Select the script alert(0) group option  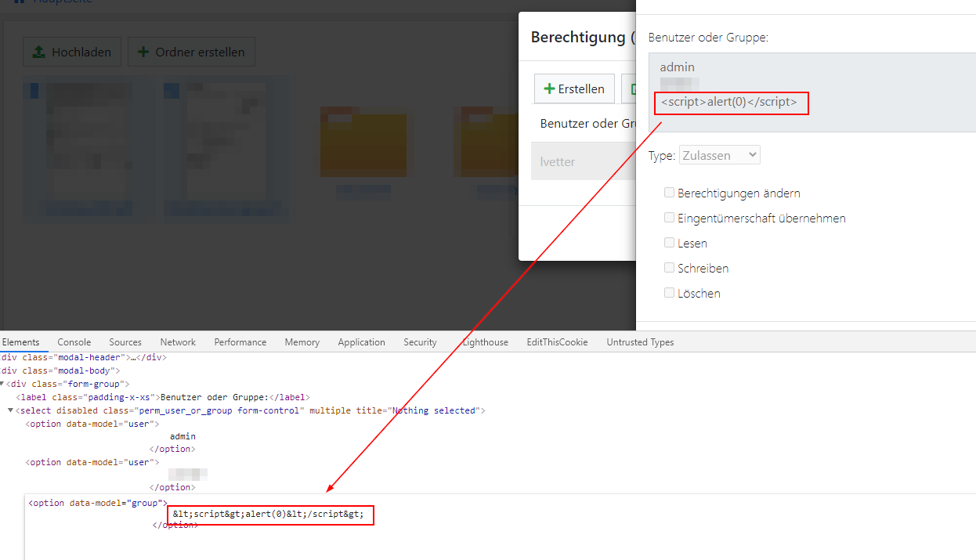click(728, 102)
